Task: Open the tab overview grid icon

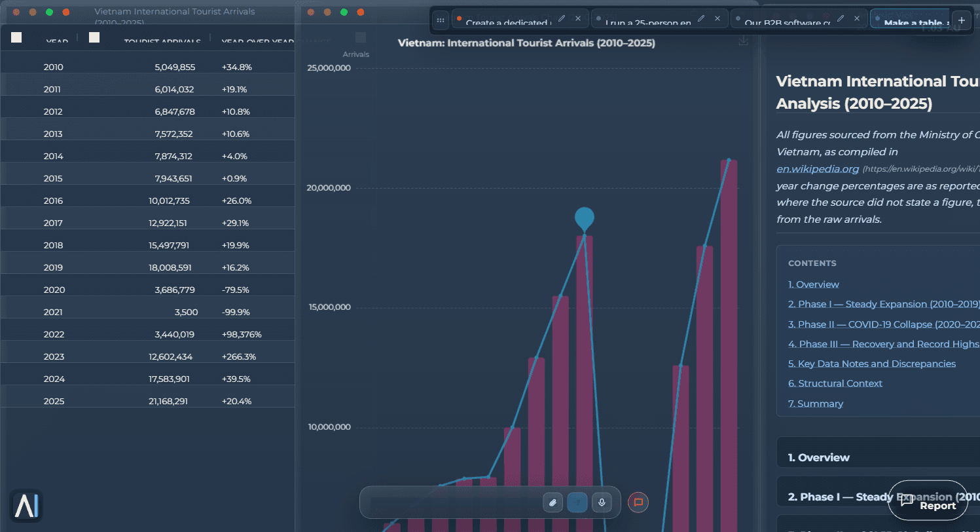Action: pyautogui.click(x=441, y=20)
